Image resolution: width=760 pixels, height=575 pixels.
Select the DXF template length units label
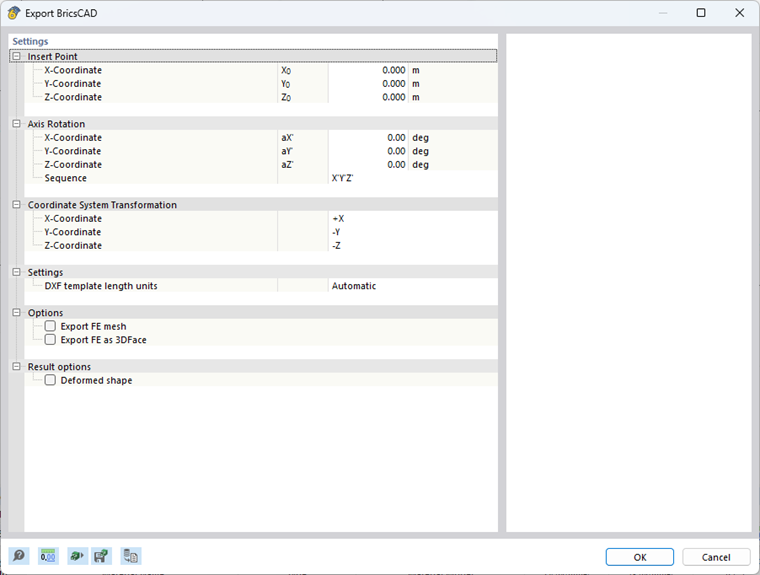click(x=101, y=286)
